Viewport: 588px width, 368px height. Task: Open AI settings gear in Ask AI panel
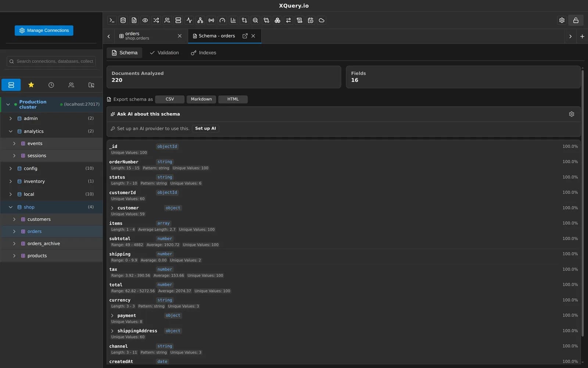(571, 114)
